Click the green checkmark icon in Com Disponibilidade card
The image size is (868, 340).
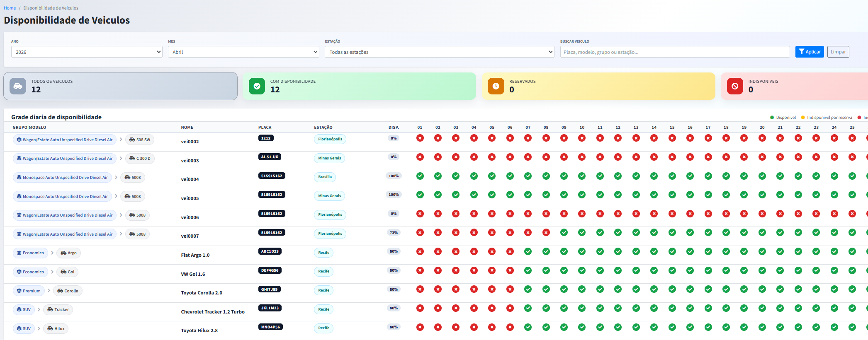tap(257, 86)
